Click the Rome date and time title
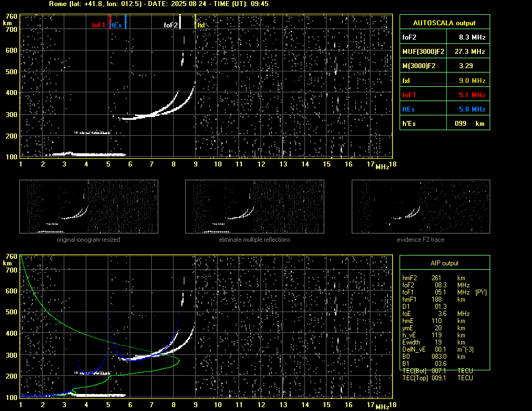 [x=159, y=4]
